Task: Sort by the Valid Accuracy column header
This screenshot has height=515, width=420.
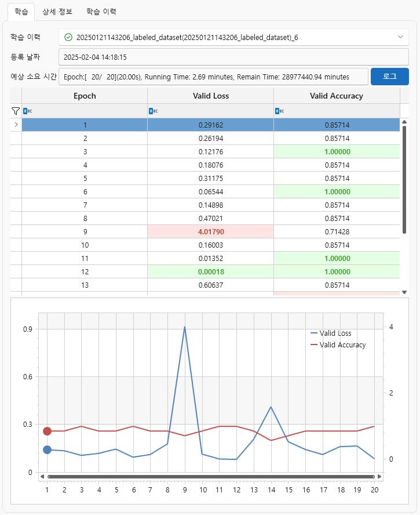Action: pos(336,96)
